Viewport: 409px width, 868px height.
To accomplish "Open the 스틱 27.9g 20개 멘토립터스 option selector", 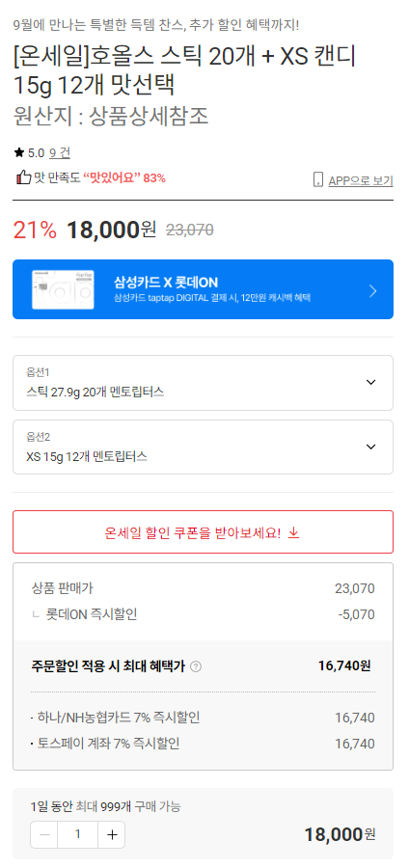I will 204,383.
